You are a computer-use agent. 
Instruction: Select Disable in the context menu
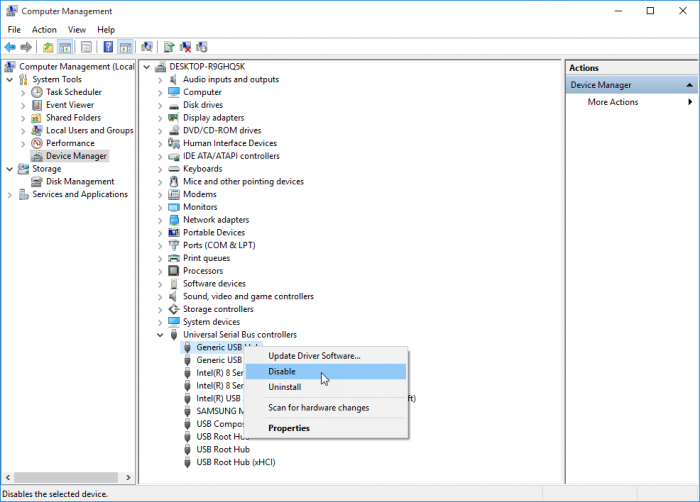[x=282, y=372]
